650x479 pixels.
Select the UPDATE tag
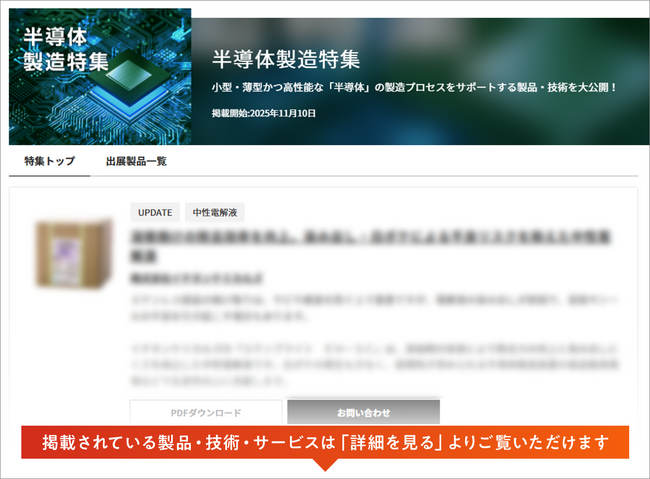[155, 212]
